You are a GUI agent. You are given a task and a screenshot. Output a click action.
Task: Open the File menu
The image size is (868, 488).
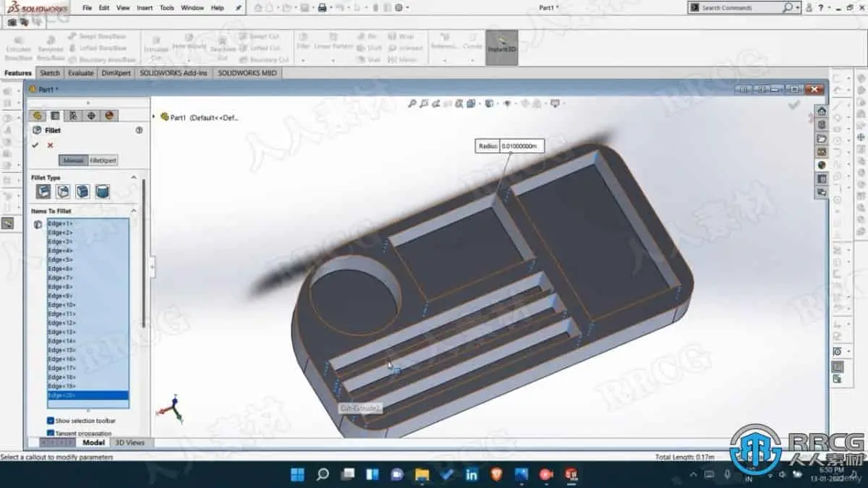pyautogui.click(x=87, y=8)
